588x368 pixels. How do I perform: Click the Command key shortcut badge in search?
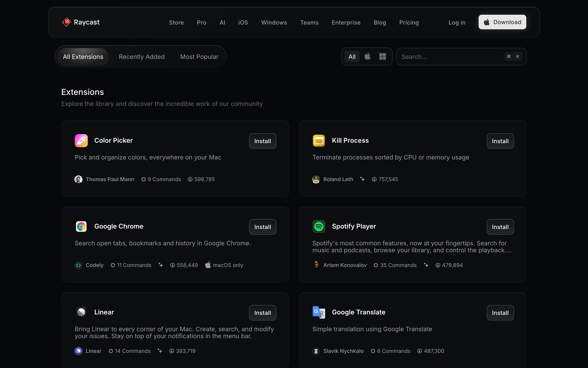(509, 56)
